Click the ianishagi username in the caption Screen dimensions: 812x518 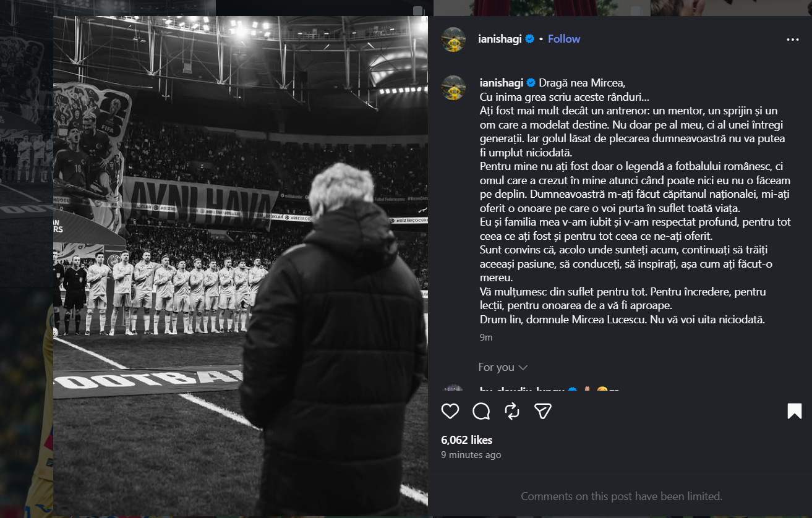pyautogui.click(x=502, y=83)
